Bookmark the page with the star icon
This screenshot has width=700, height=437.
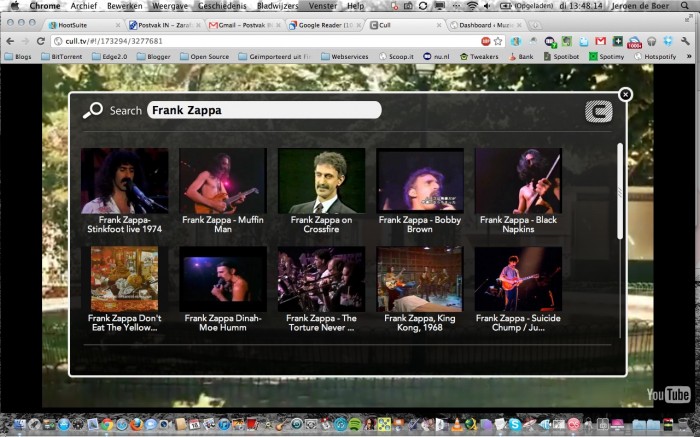click(x=498, y=41)
